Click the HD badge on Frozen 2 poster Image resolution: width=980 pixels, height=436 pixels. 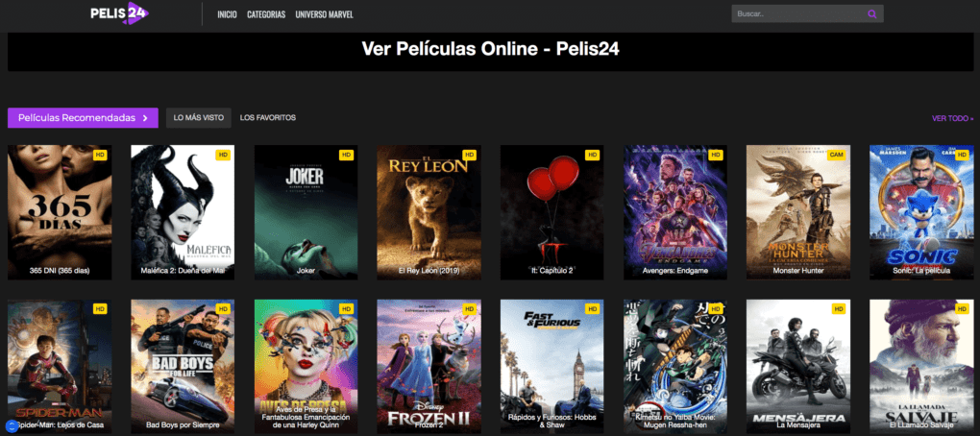[x=470, y=308]
